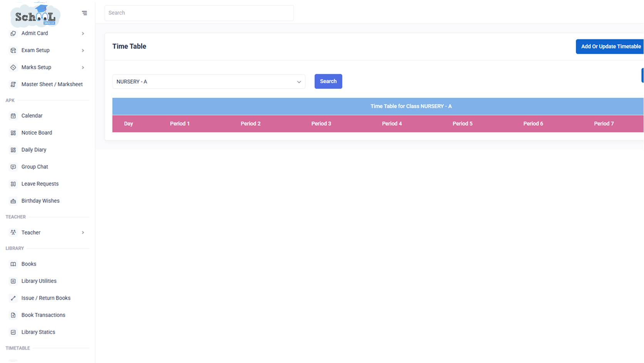Expand Teacher submenu chevron
Screen dimensions: 644x363
click(x=83, y=233)
